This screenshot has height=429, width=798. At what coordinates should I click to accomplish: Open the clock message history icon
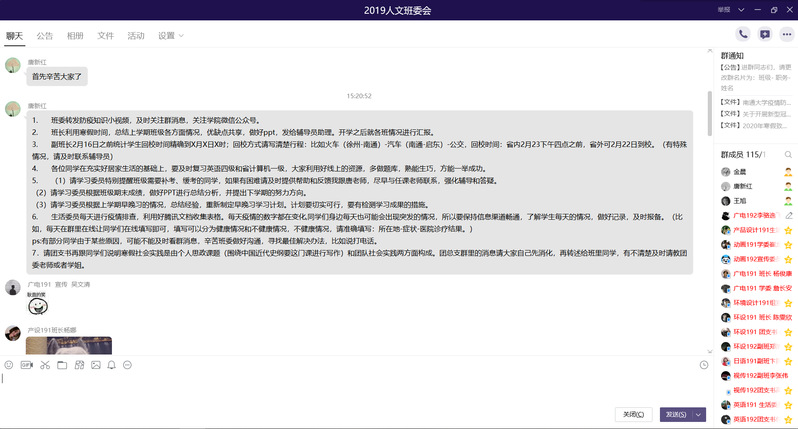[703, 365]
